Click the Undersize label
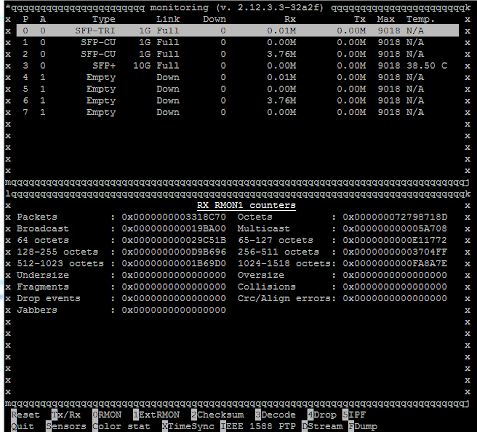This screenshot has height=432, width=477. (x=43, y=275)
